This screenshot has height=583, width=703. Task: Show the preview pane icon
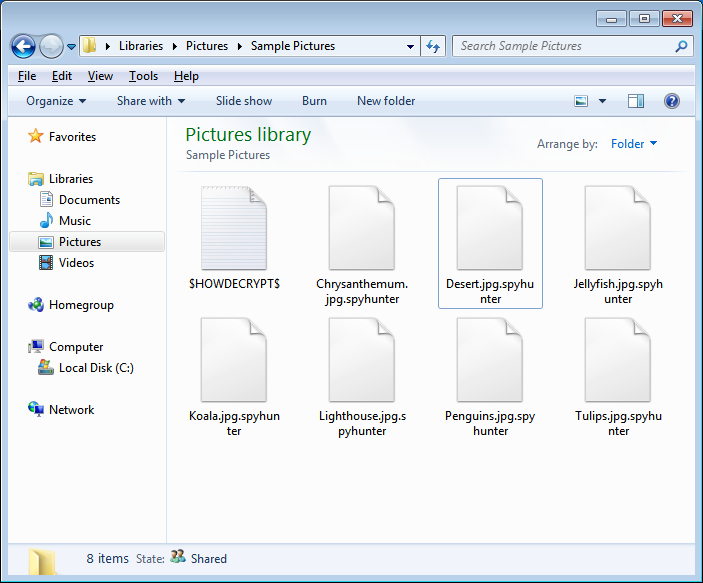(x=636, y=101)
